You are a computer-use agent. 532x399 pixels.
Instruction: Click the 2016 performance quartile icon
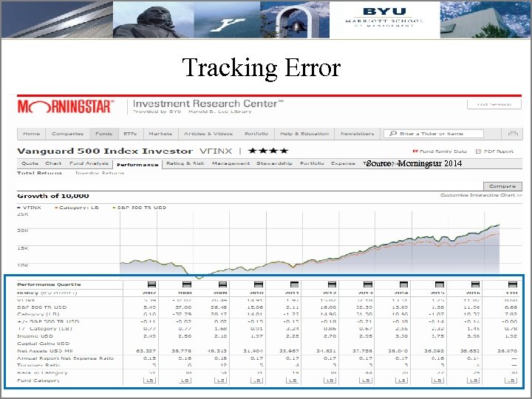[x=475, y=284]
